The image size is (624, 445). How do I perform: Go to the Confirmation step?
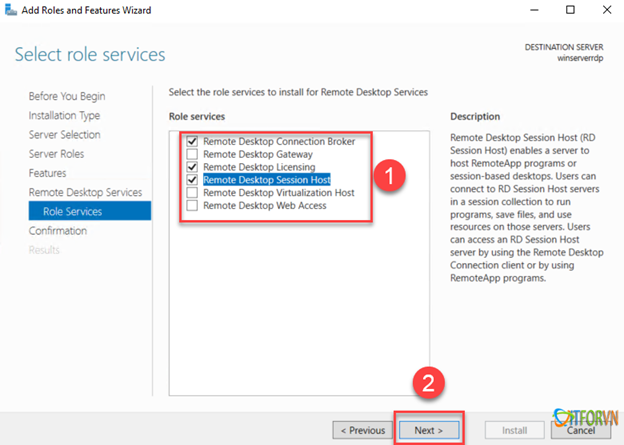click(60, 231)
